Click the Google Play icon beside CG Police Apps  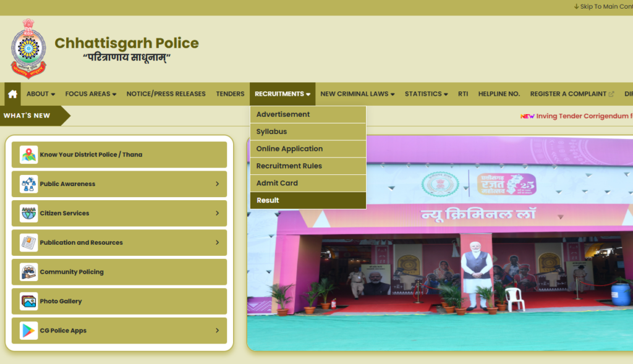[x=28, y=331]
